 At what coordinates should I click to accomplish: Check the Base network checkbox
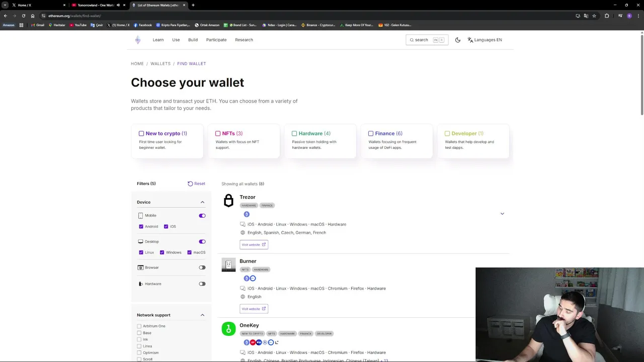click(139, 333)
